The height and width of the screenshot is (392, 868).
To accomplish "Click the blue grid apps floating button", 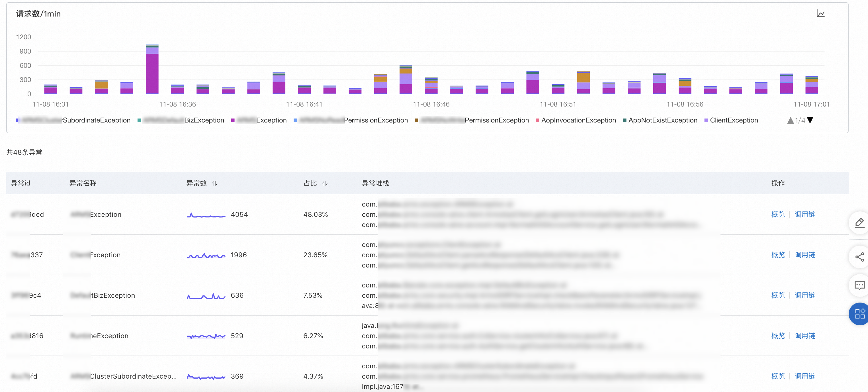I will click(x=859, y=314).
